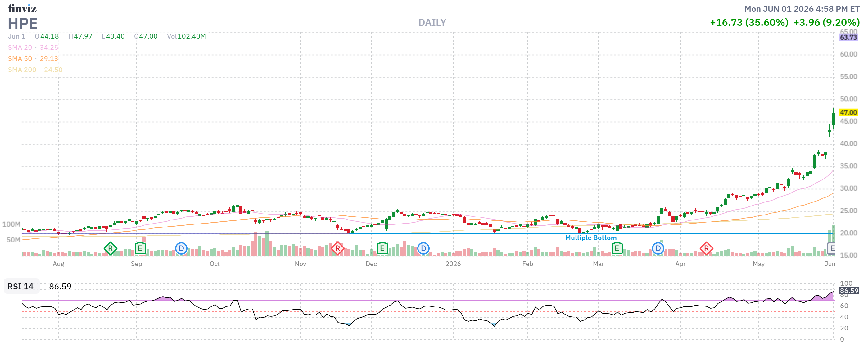Click the green E earnings marker in March
The image size is (868, 349).
tap(617, 249)
